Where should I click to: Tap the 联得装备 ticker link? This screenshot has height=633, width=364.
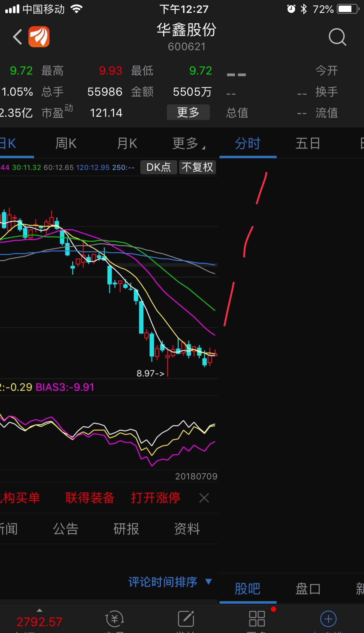90,498
